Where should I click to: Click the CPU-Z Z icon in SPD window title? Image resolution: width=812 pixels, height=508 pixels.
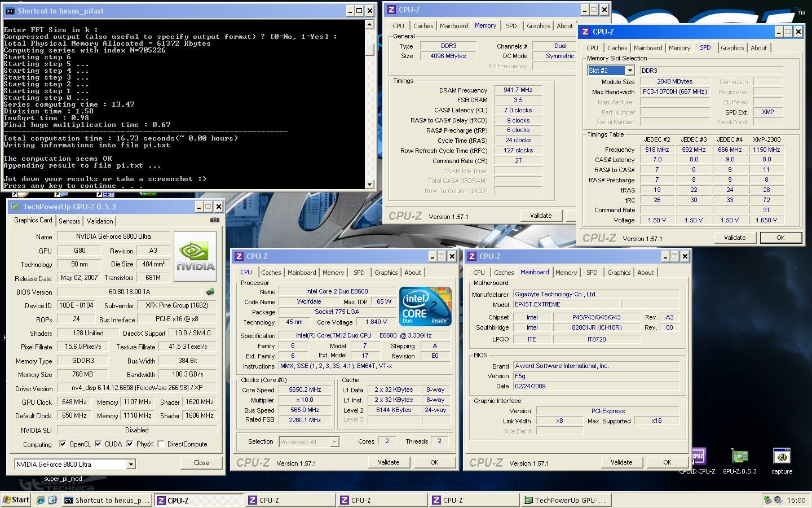[x=585, y=32]
